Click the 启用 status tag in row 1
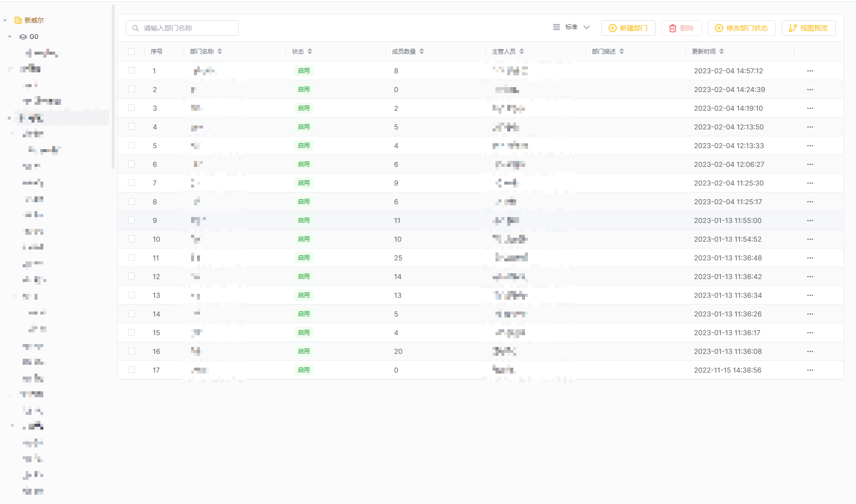 (304, 71)
